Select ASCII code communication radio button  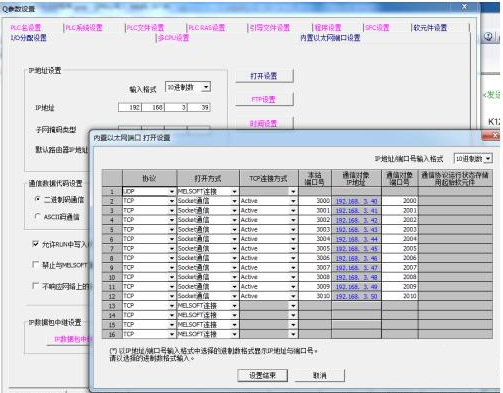[x=37, y=216]
